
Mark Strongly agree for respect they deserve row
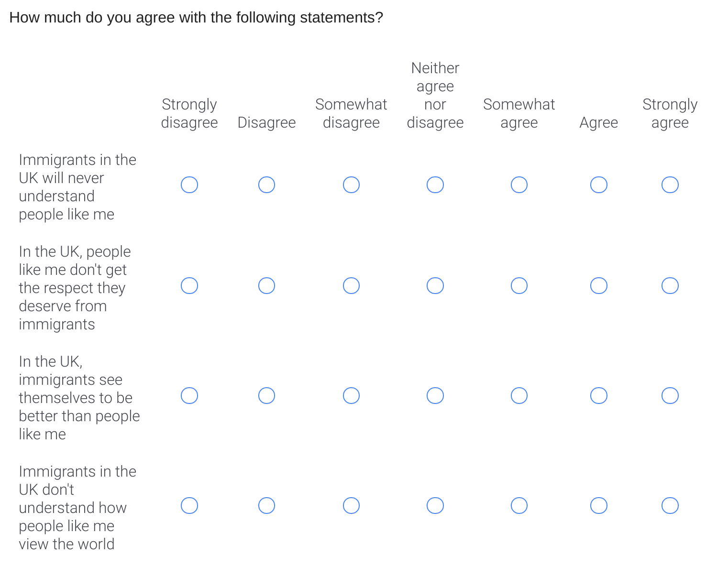coord(670,286)
